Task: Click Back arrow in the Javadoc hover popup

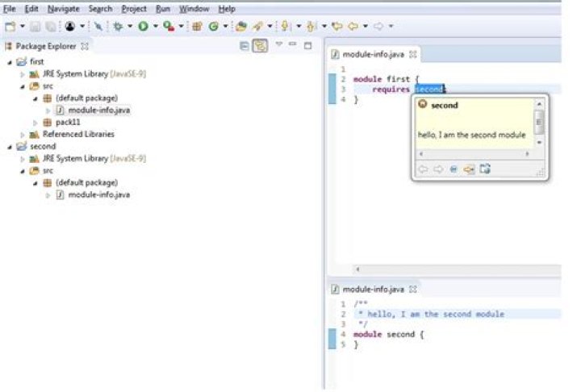Action: 423,169
